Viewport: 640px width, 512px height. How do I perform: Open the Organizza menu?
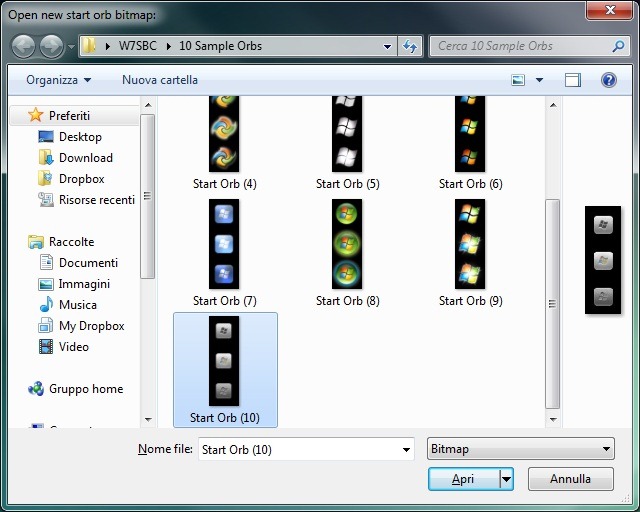(x=58, y=80)
